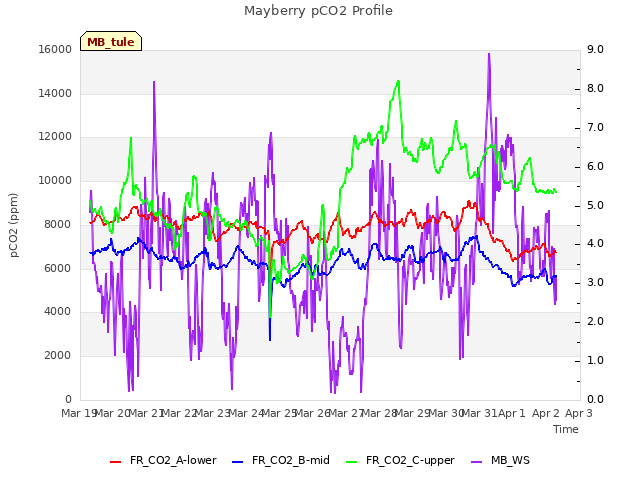Click the Mar 28 date tick label
The height and width of the screenshot is (480, 640).
380,413
